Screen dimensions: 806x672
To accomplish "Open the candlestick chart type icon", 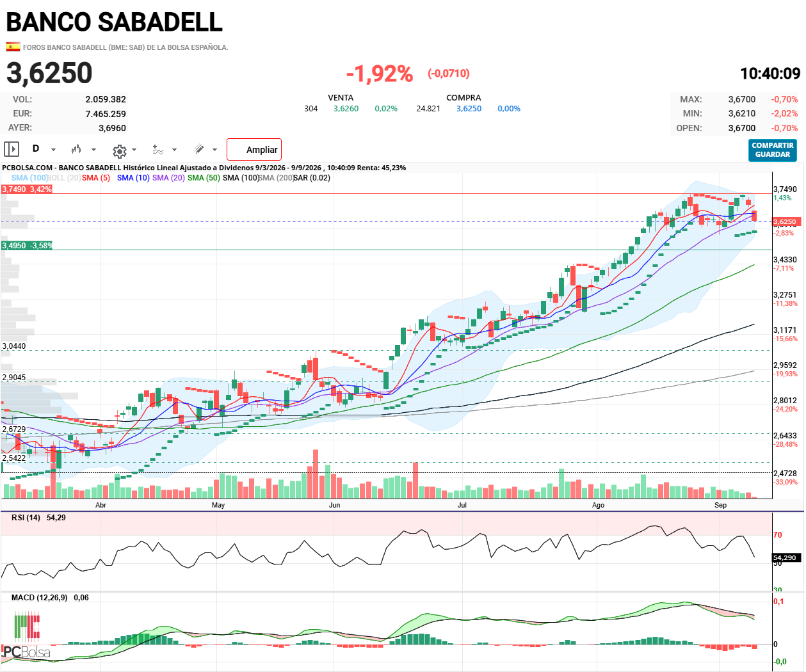I will tap(76, 149).
